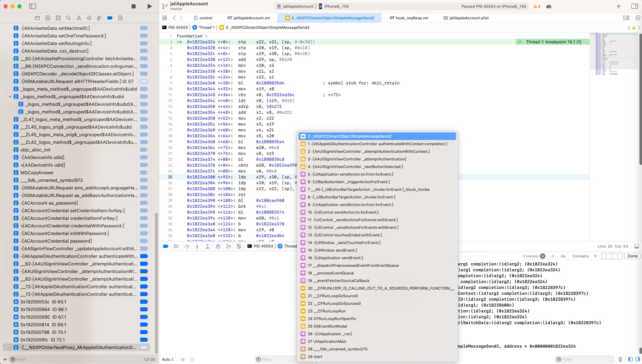Hide the navigator sidebar
The image size is (642, 364).
33,6
